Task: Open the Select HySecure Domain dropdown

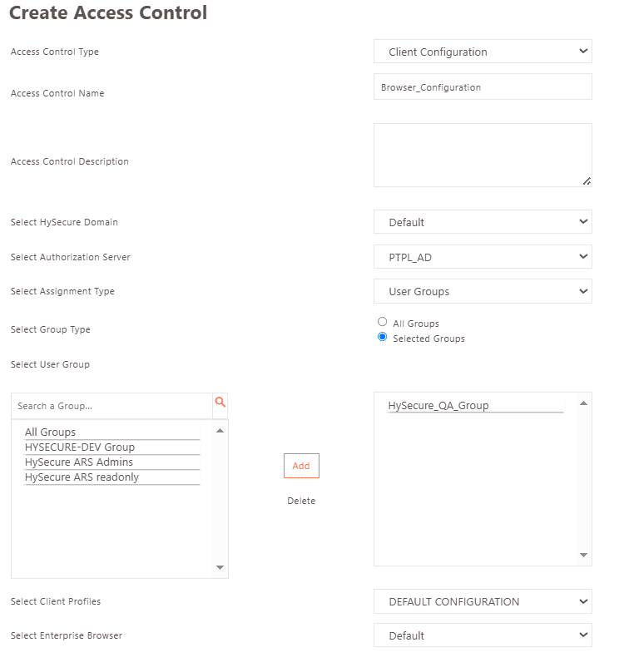Action: [483, 222]
